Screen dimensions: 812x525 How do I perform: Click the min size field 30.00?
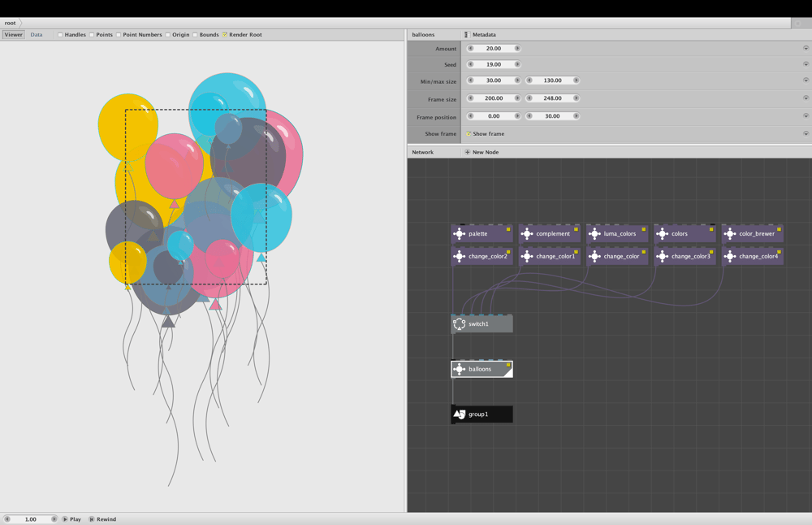(494, 80)
